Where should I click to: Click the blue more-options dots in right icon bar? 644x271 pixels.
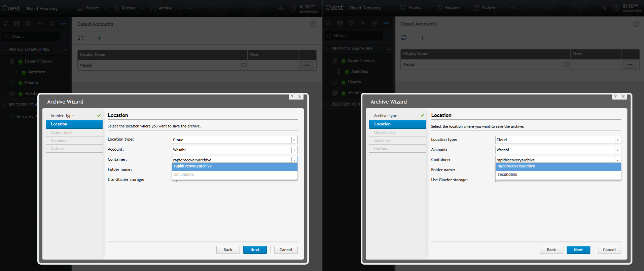pos(386,23)
